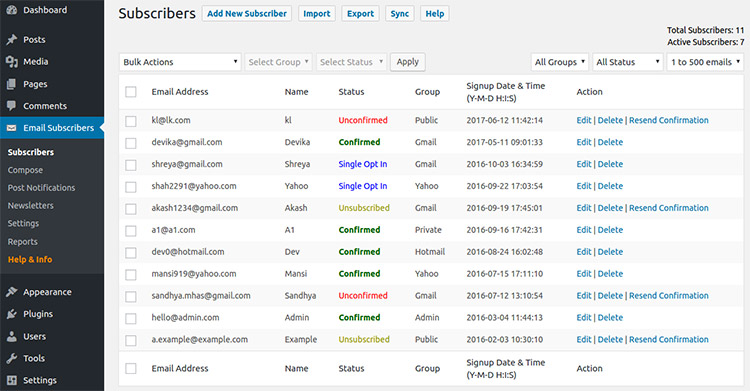This screenshot has height=391, width=750.
Task: Open Email Subscribers plugin Settings submenu
Action: [23, 223]
